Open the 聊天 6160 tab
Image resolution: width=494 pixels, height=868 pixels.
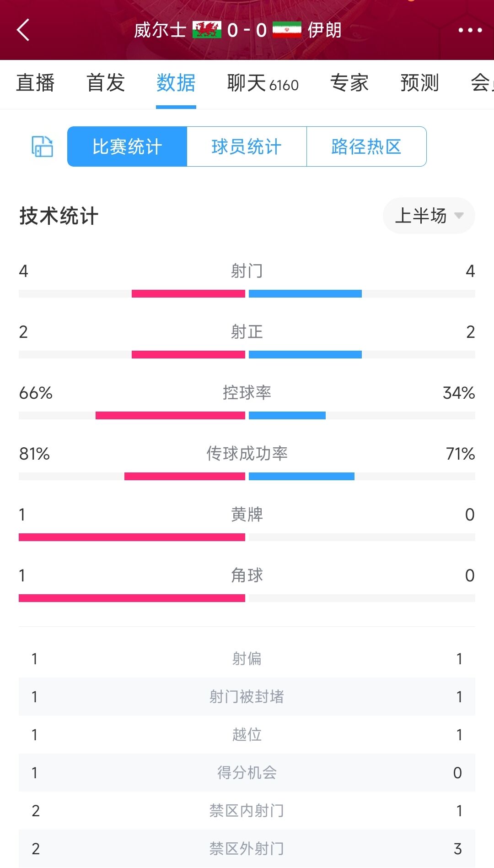(x=263, y=83)
